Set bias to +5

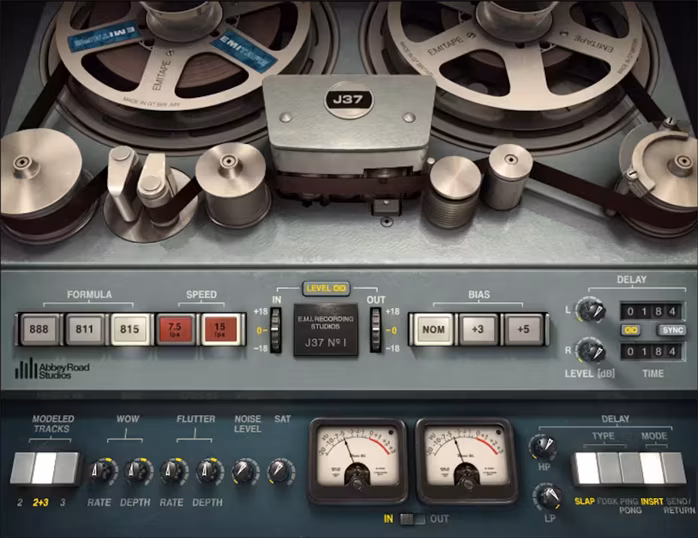522,330
